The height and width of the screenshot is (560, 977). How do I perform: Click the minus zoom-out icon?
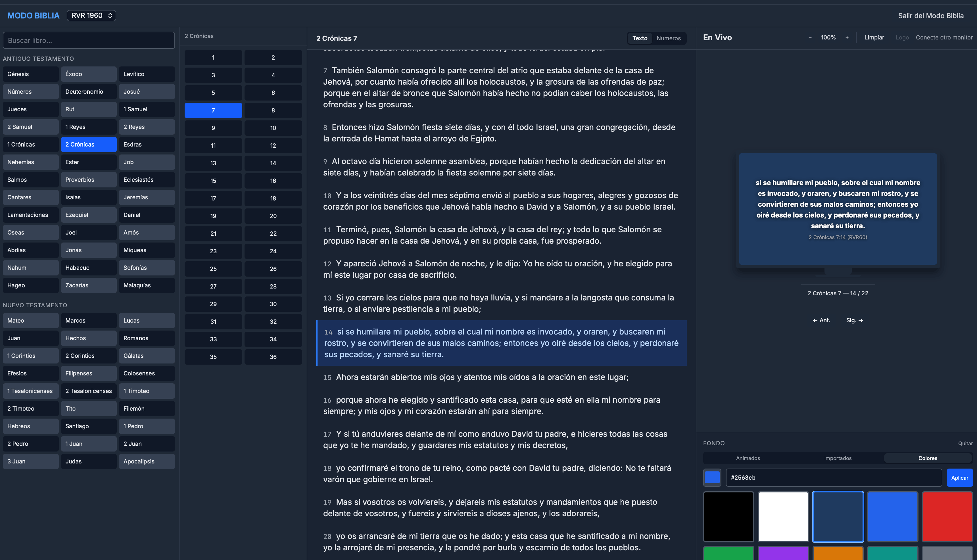click(810, 38)
